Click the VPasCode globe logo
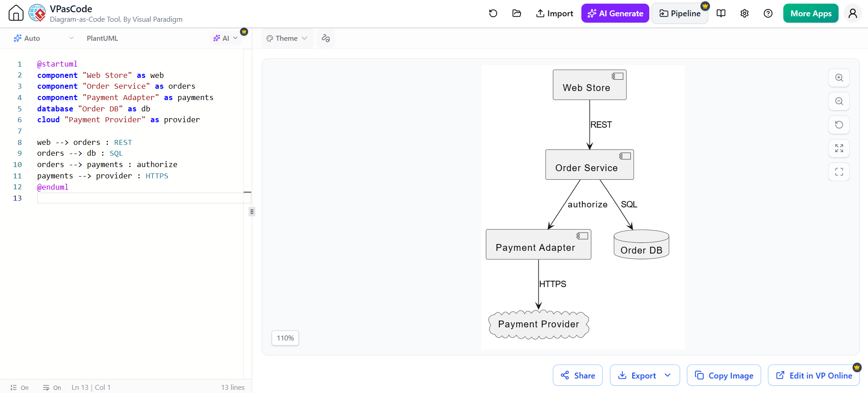This screenshot has width=868, height=393. point(37,13)
